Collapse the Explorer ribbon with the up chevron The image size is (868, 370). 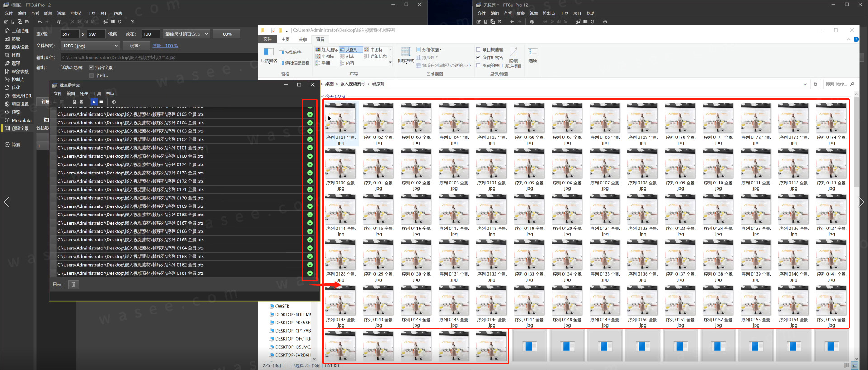tap(849, 40)
